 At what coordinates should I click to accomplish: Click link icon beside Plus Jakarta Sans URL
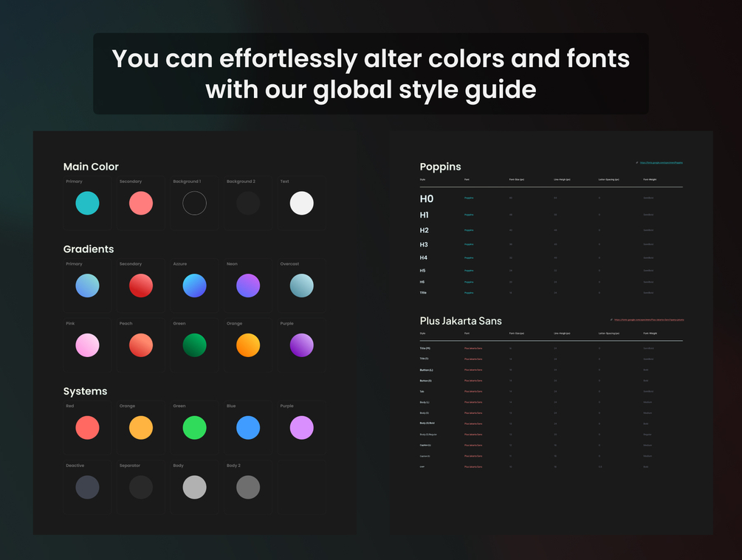click(x=611, y=319)
